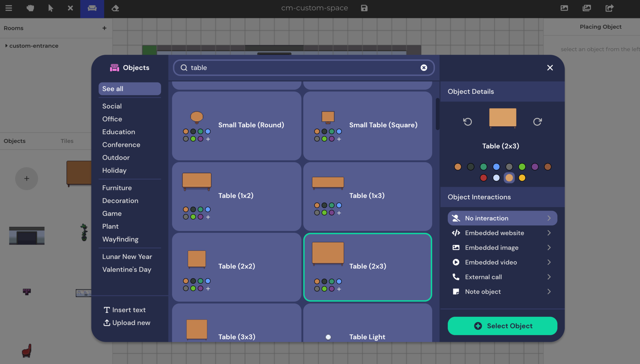Set interaction to External call
This screenshot has width=640, height=364.
coord(502,277)
